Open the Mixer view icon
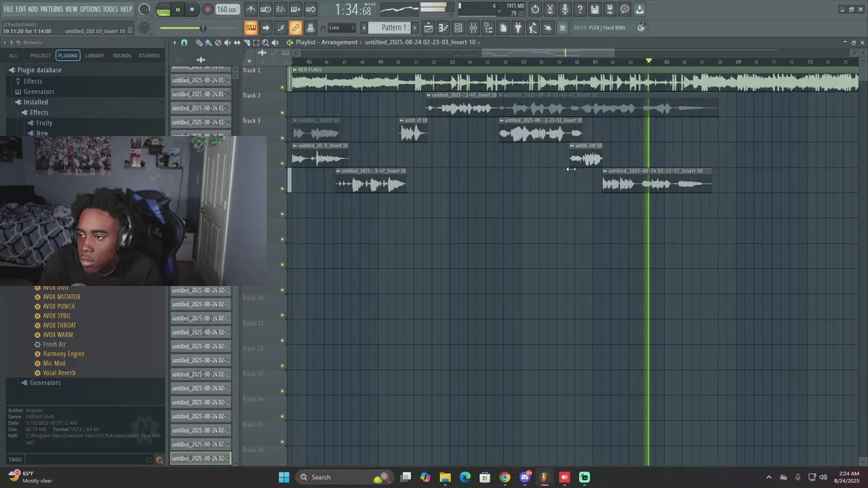Image resolution: width=868 pixels, height=488 pixels. tap(473, 28)
